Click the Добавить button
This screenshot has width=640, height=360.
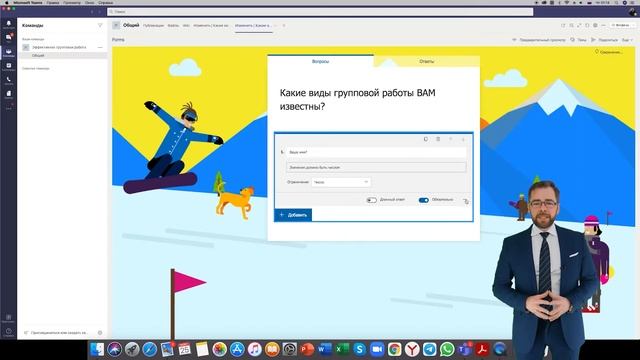coord(293,215)
